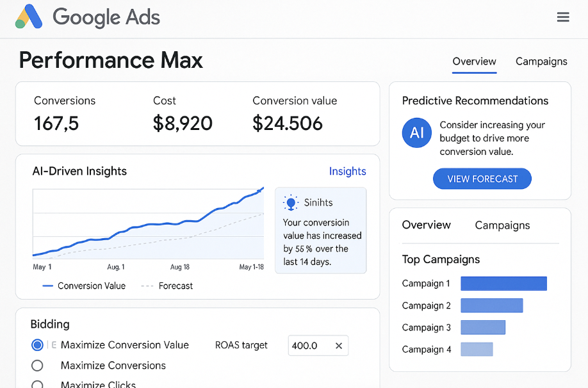Open the Insights link
This screenshot has height=388, width=588.
347,172
